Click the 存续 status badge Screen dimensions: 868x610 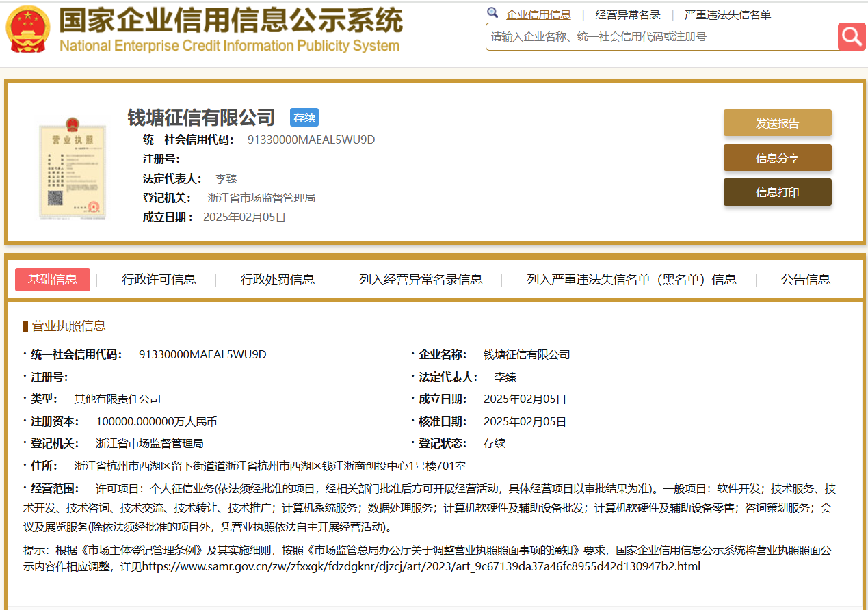[304, 118]
